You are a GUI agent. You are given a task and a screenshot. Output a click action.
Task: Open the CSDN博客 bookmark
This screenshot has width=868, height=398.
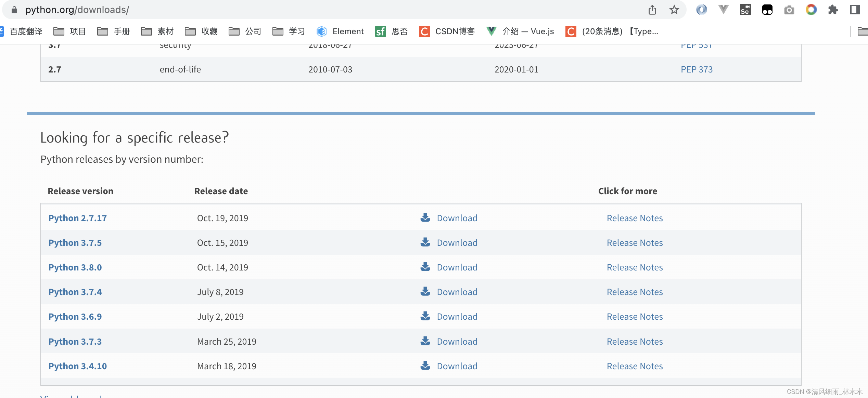447,31
